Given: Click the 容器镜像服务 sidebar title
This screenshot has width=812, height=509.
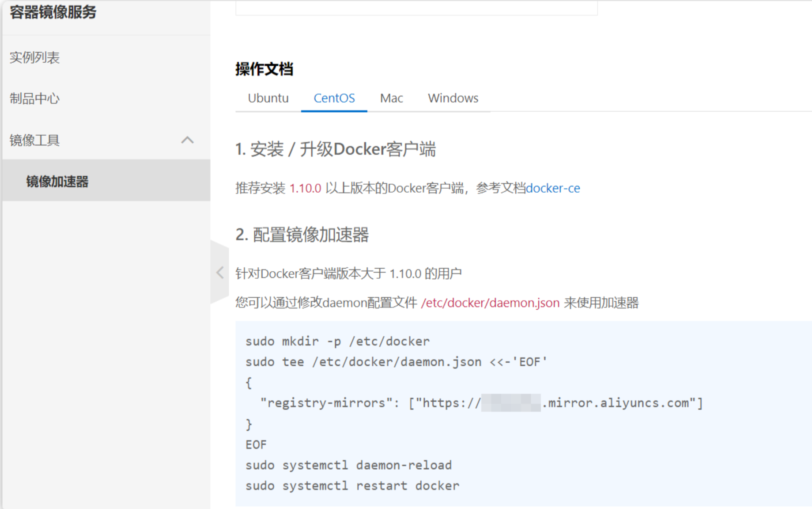Looking at the screenshot, I should (x=53, y=12).
